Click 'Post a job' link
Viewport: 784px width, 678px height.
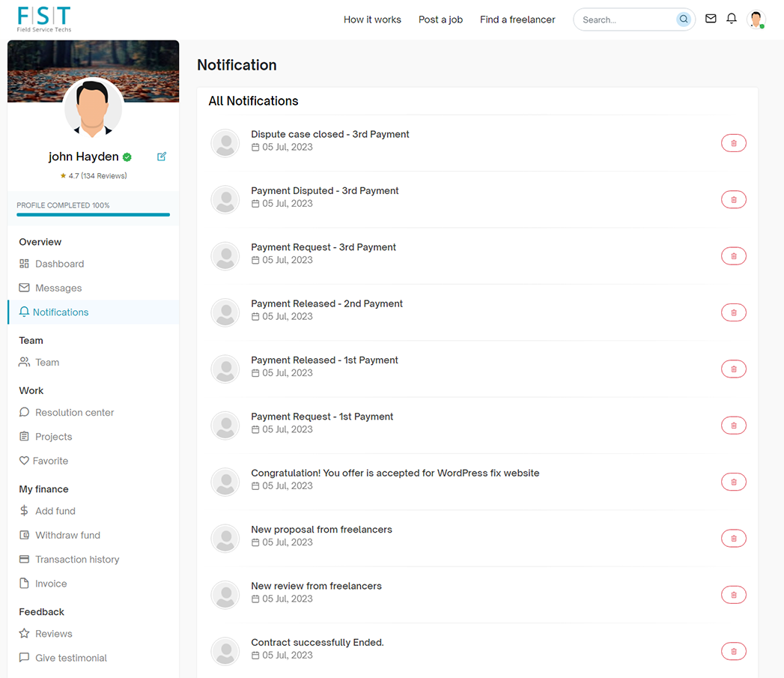click(x=440, y=19)
